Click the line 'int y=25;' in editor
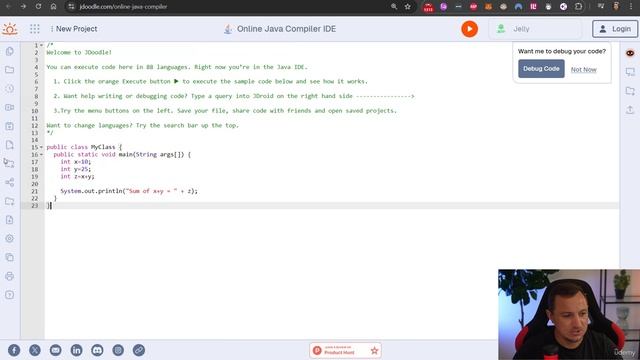 tap(76, 169)
